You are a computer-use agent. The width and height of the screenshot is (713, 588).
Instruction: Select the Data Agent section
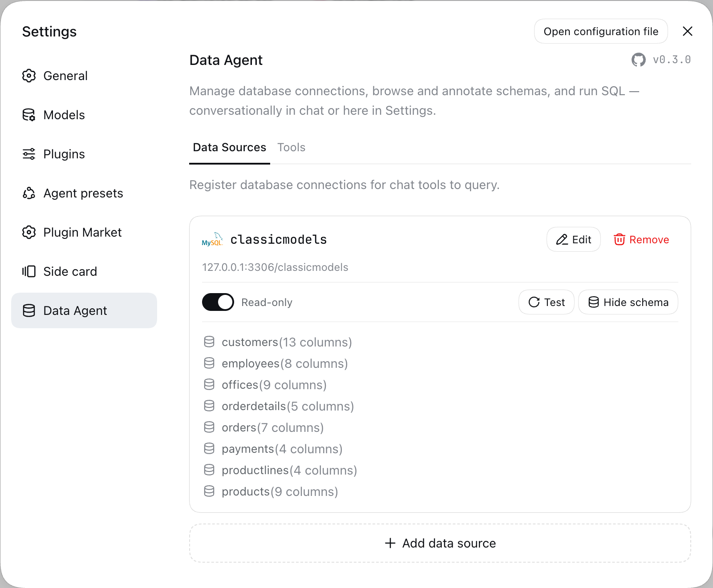tap(84, 310)
